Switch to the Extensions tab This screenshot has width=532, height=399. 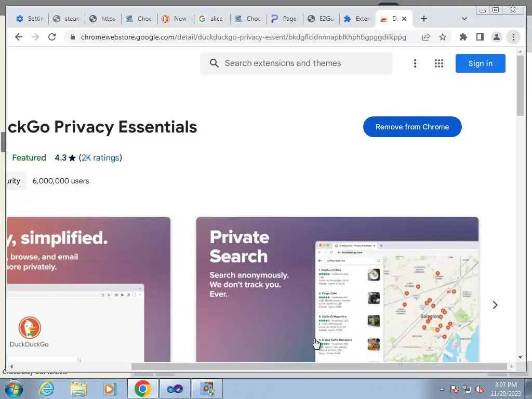357,19
